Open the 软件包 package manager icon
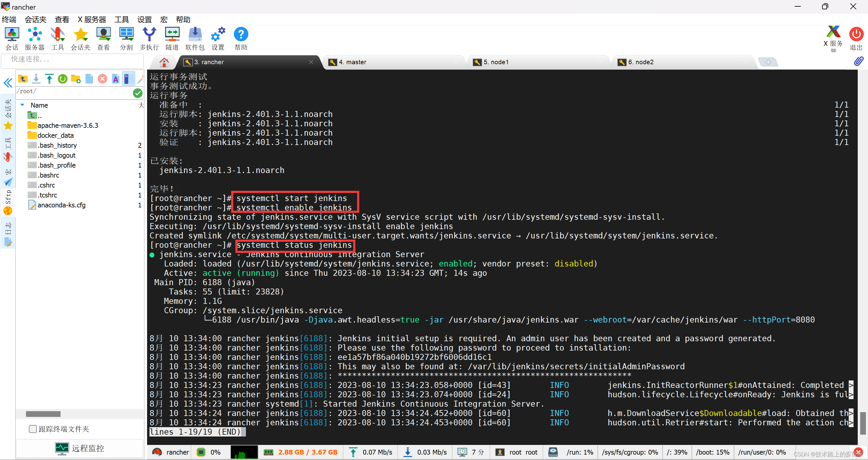This screenshot has height=460, width=868. [x=195, y=38]
